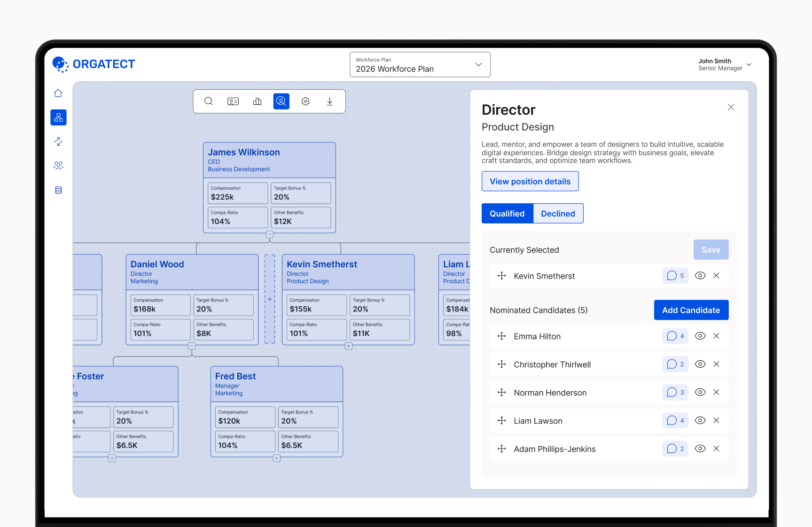812x527 pixels.
Task: Open comments for Adam Phillips-Jenkins
Action: pos(675,449)
